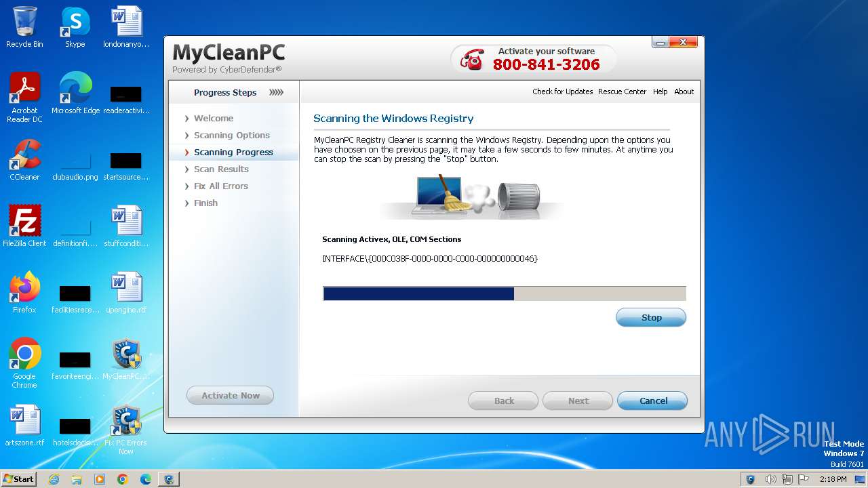
Task: Minimize the MyCleanPC window
Action: pyautogui.click(x=660, y=42)
